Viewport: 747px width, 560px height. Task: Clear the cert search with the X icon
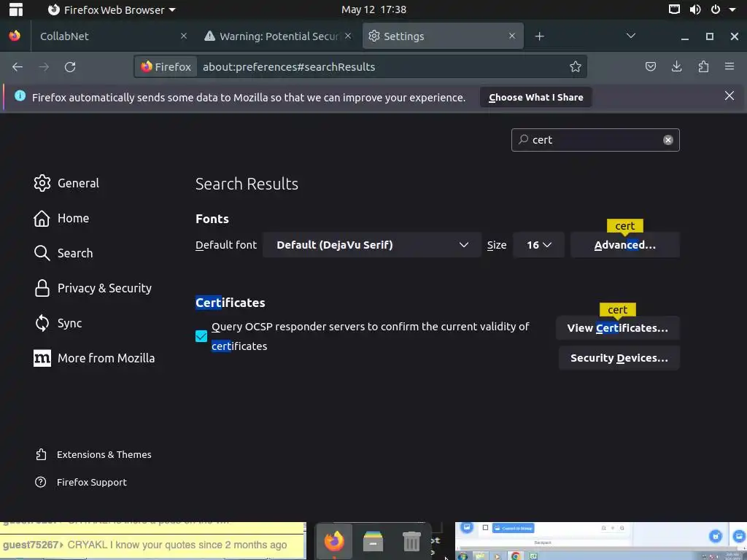668,140
